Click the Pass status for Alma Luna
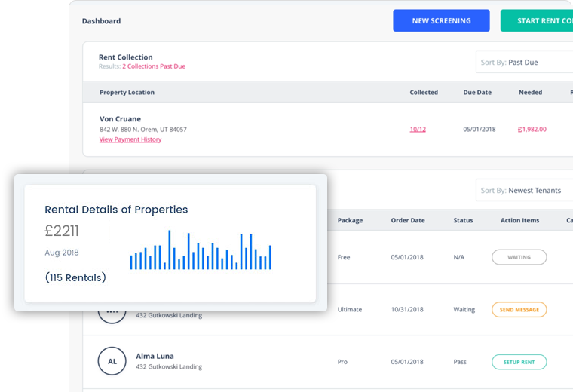The width and height of the screenshot is (573, 392). click(x=460, y=361)
